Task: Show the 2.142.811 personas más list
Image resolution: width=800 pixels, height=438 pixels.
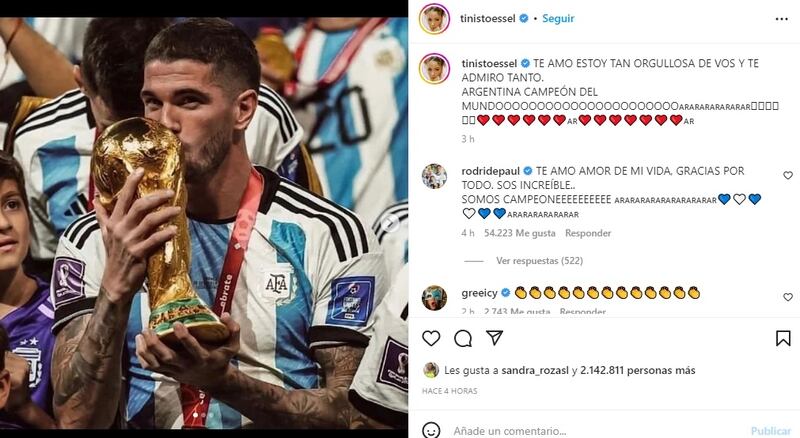Action: [x=638, y=370]
